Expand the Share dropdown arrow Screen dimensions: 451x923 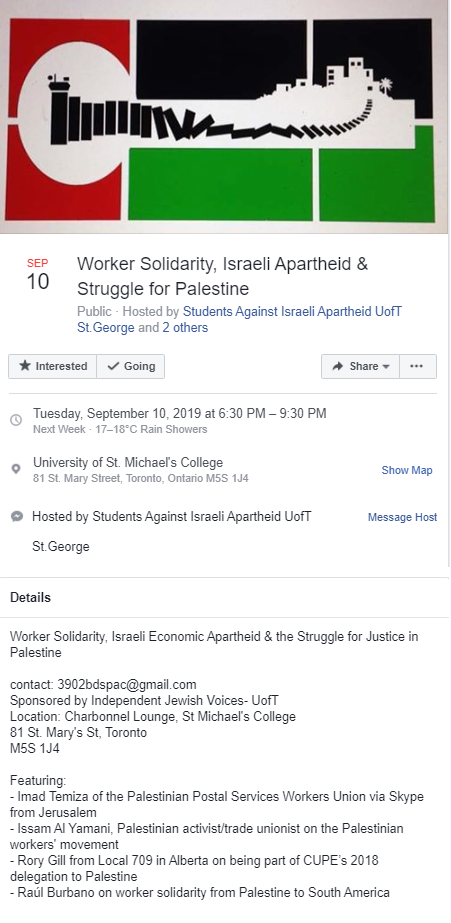click(x=386, y=366)
